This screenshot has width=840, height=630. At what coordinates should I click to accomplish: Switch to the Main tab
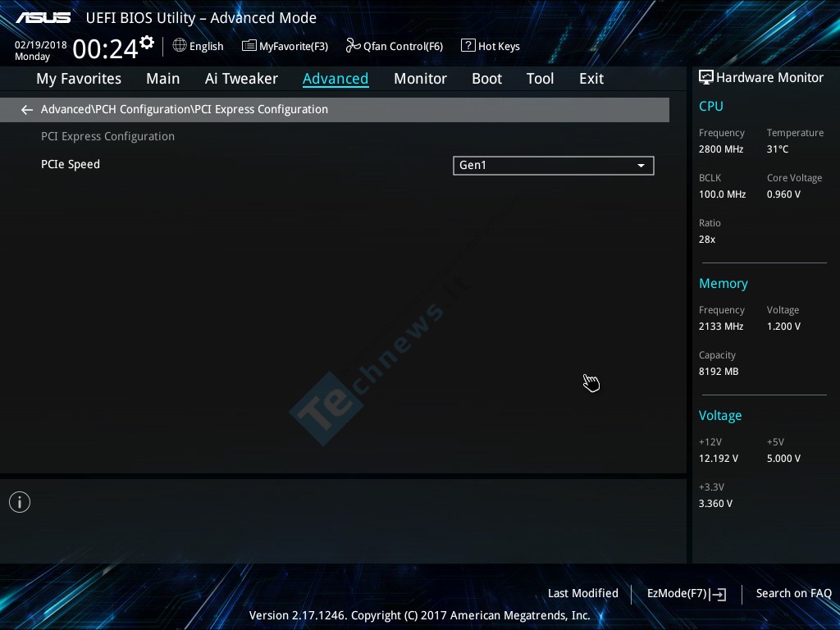163,79
